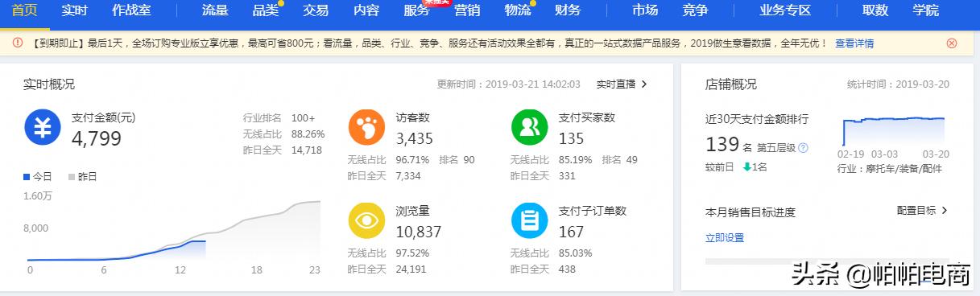Click the blue yen payment amount icon
The height and width of the screenshot is (296, 980).
point(42,127)
